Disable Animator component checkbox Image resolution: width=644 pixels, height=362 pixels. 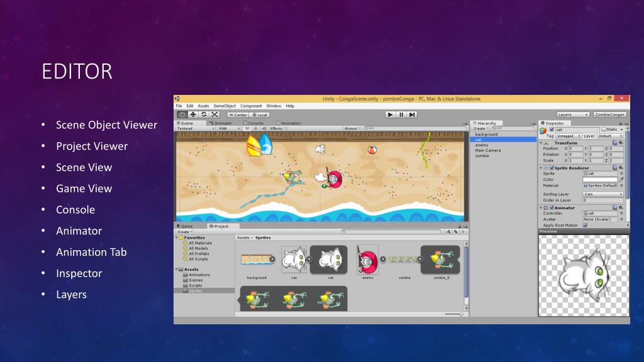552,207
